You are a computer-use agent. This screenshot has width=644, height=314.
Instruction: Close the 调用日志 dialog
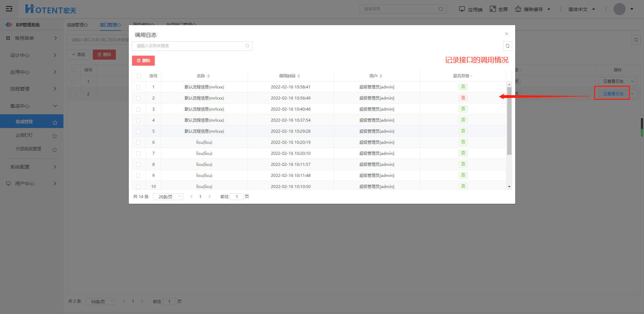point(506,34)
